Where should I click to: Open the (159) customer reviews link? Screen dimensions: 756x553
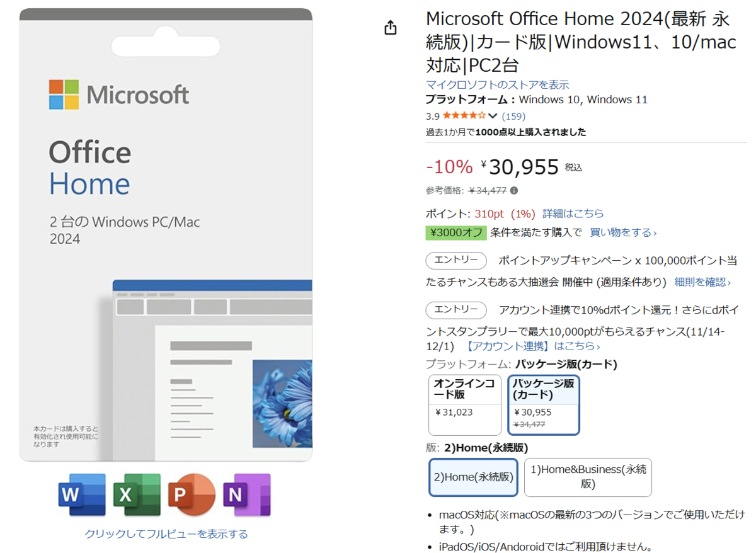[x=513, y=116]
